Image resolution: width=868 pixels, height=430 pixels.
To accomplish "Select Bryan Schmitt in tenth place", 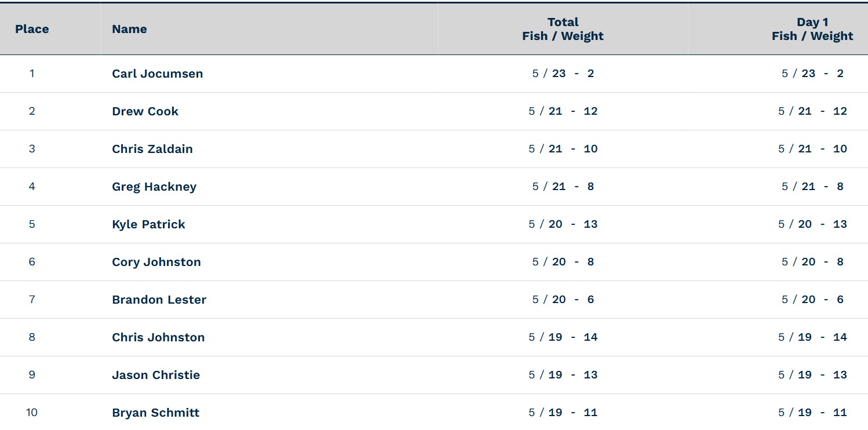I will coord(155,413).
